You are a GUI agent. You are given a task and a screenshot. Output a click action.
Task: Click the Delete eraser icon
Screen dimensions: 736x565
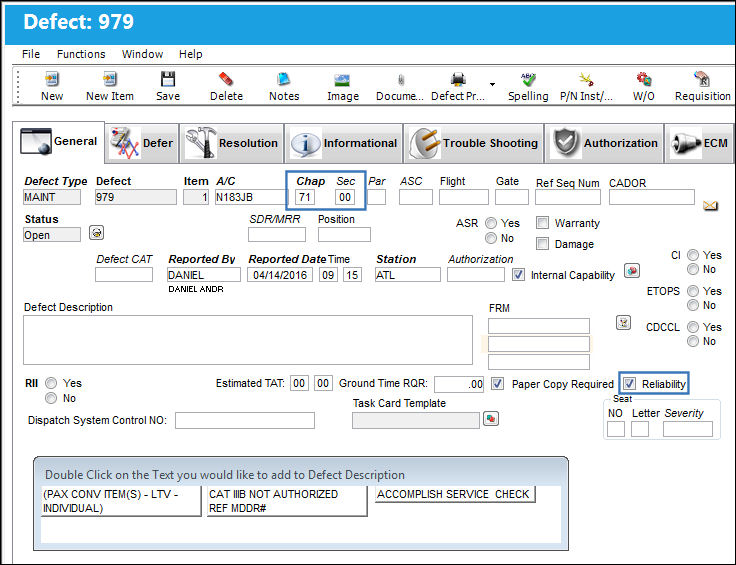[x=226, y=79]
